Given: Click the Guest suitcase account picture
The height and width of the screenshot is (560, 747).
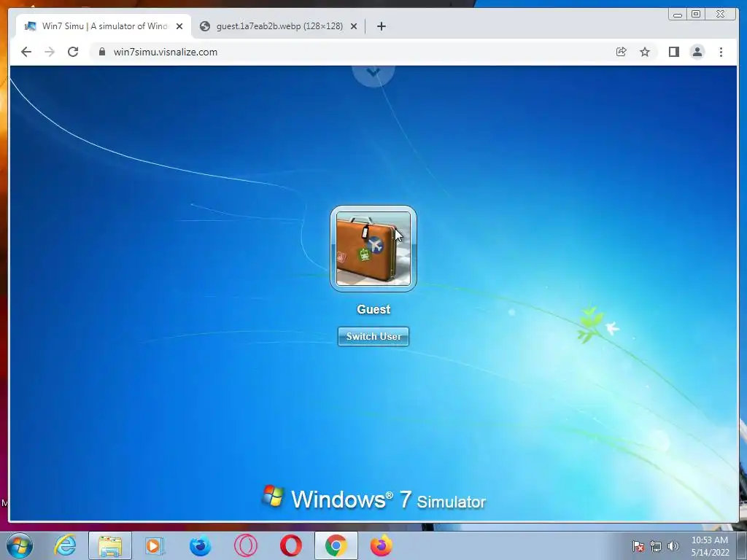Looking at the screenshot, I should point(373,249).
